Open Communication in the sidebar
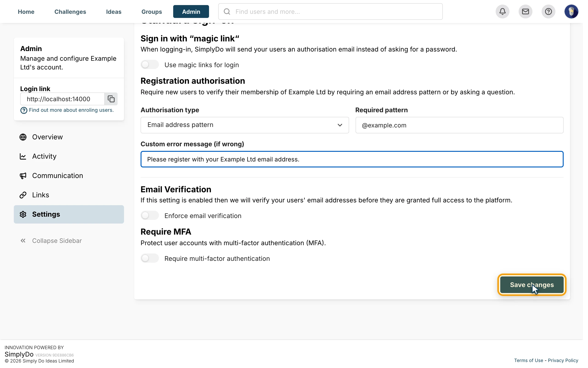 (69, 176)
